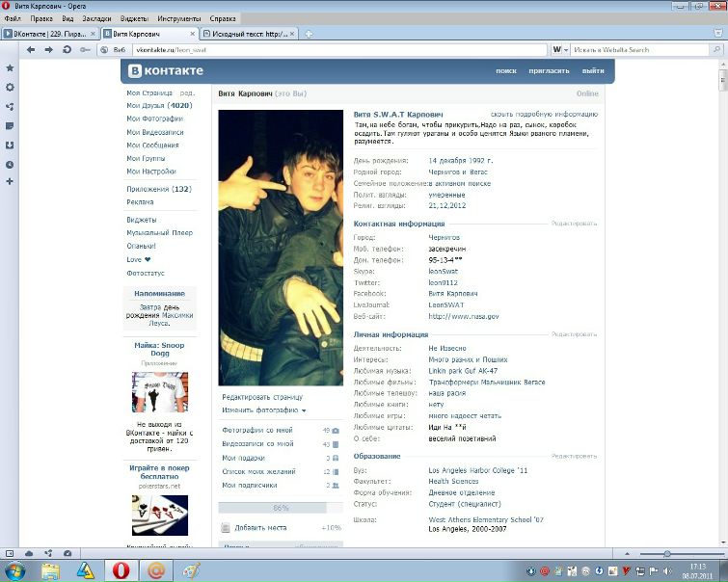Adjust the zoom slider in status bar
Image resolution: width=728 pixels, height=582 pixels.
coord(666,554)
